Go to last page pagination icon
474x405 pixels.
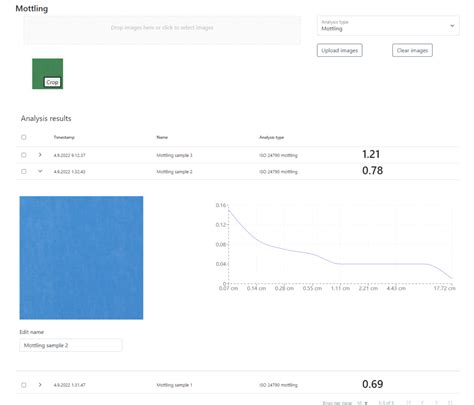(450, 403)
